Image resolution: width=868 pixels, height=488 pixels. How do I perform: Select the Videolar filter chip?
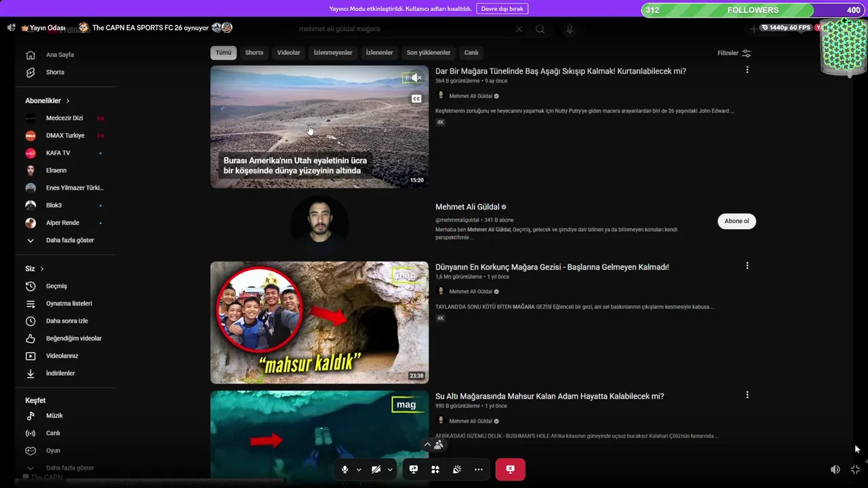point(288,53)
